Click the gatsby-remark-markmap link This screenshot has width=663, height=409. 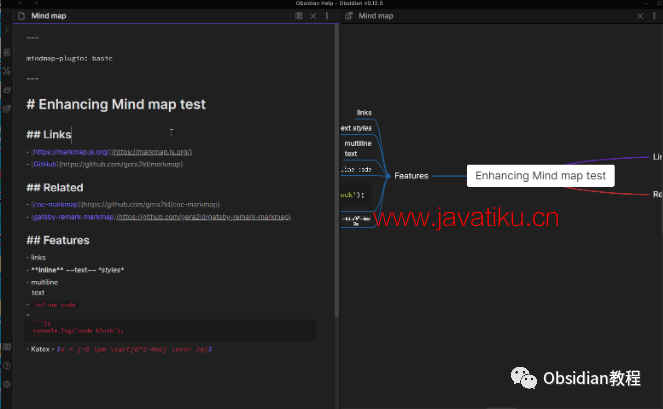(x=73, y=217)
